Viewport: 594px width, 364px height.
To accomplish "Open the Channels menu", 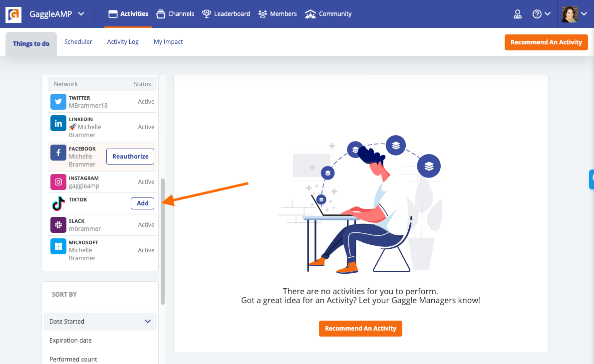I will click(x=175, y=14).
